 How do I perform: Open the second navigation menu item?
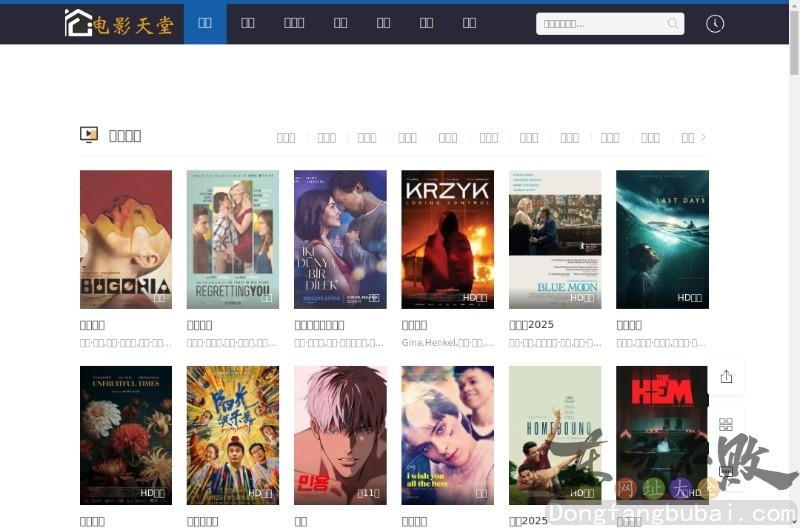[248, 23]
